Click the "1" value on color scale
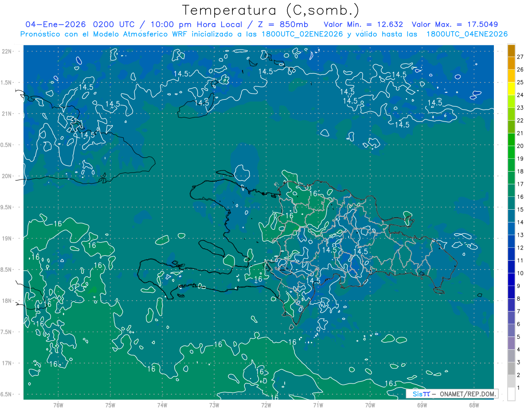 tap(519, 388)
